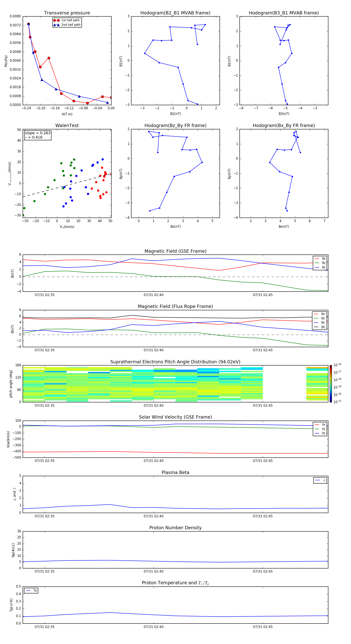Click the 'Hodogram(Bz_By FR frame)' title

pyautogui.click(x=175, y=125)
